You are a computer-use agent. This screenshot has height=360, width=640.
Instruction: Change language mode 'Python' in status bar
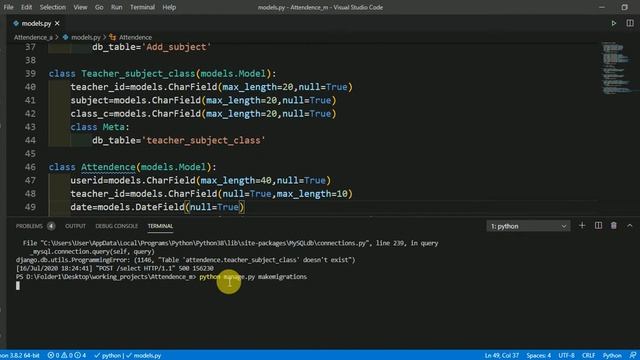[x=612, y=356]
